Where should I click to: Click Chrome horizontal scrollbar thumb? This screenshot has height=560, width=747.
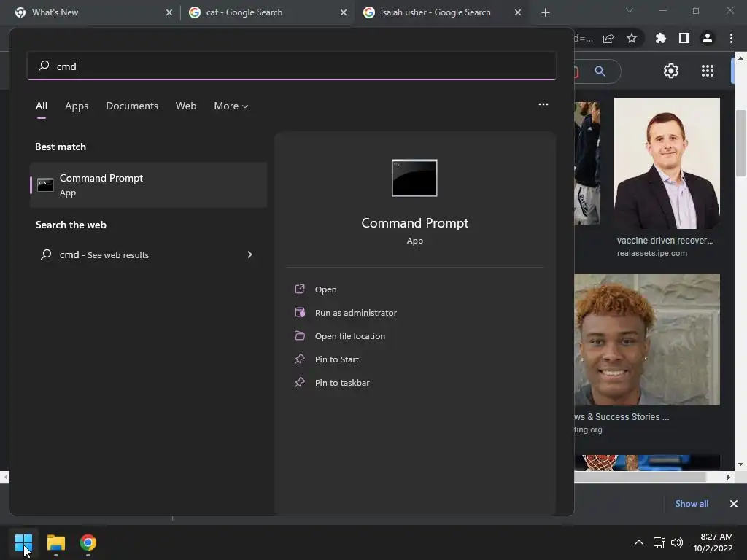tap(640, 477)
